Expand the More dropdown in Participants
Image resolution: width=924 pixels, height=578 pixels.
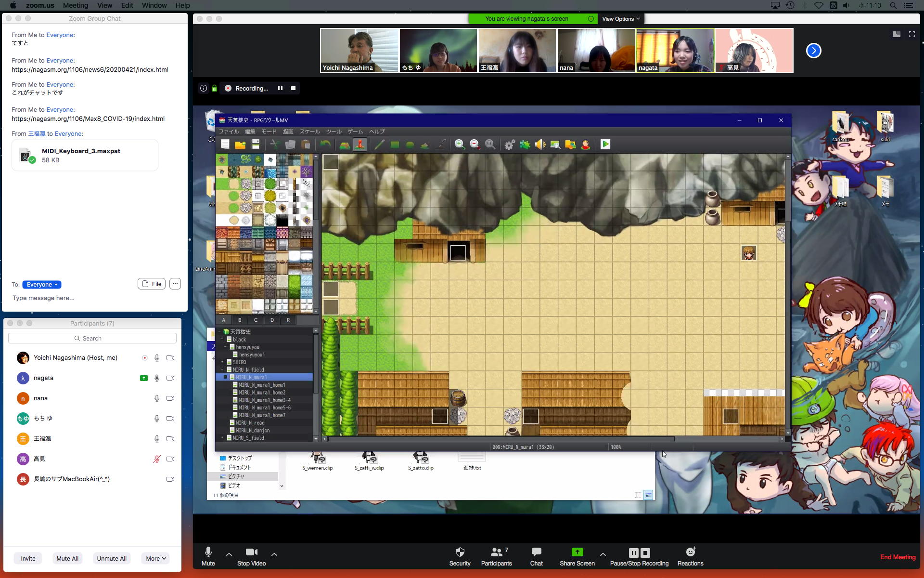click(x=155, y=558)
